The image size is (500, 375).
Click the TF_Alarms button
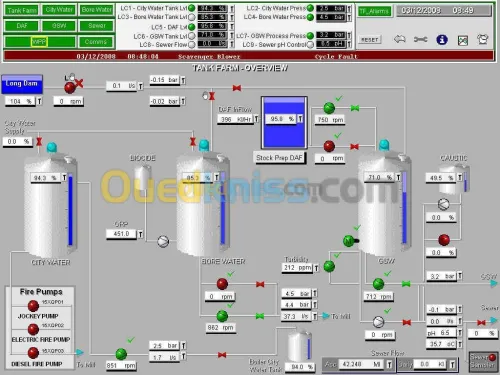[374, 11]
